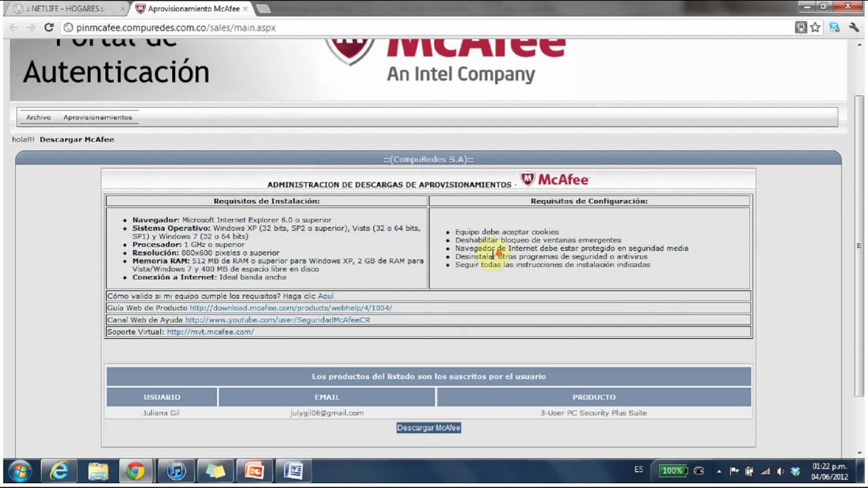Go forward with the browser forward arrow
868x488 pixels.
(31, 28)
